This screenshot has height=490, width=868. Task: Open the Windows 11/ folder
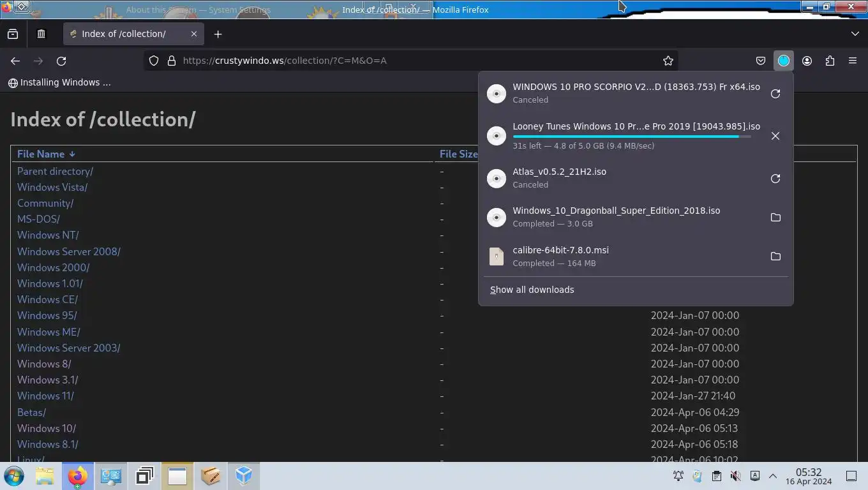45,396
